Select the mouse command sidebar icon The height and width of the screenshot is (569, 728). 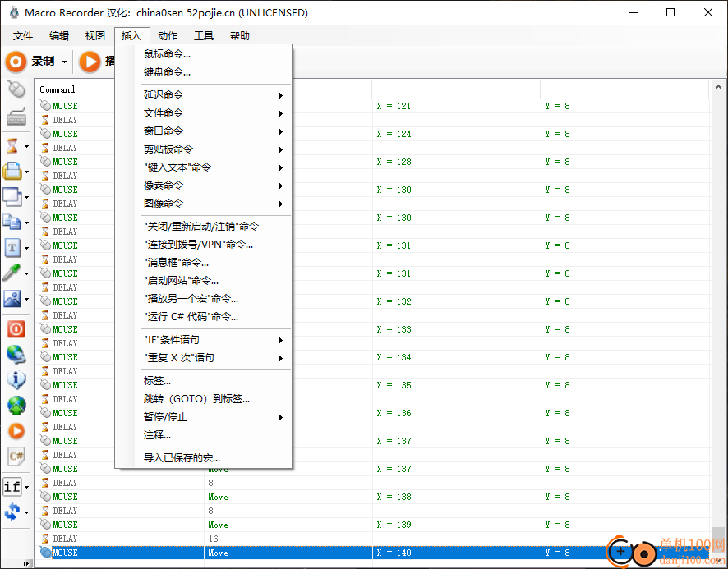(x=16, y=89)
